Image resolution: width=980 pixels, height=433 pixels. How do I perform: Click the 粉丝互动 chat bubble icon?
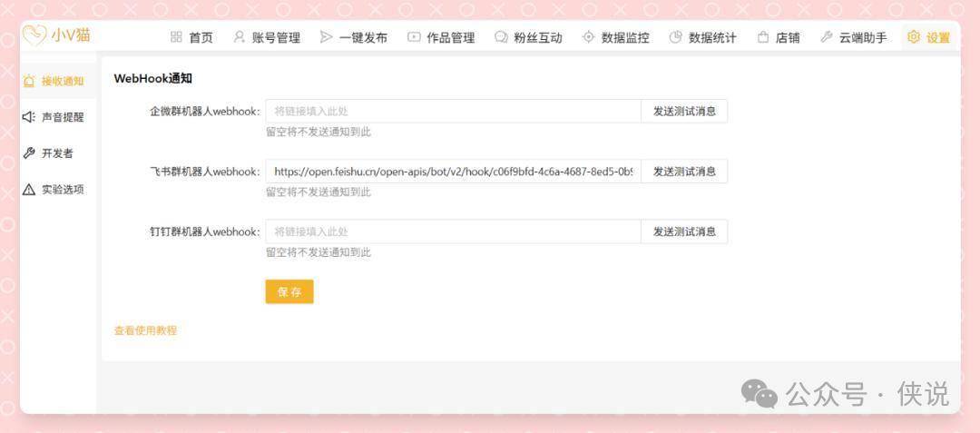point(501,37)
